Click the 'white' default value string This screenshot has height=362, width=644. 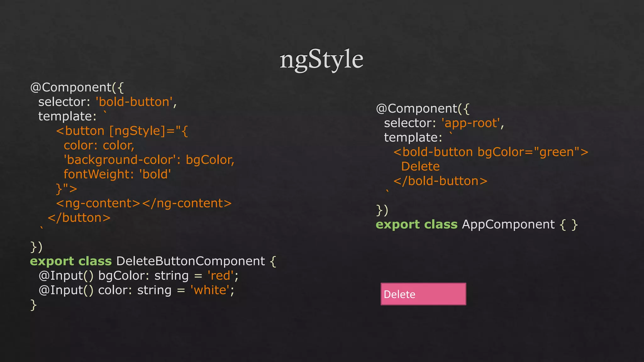210,290
